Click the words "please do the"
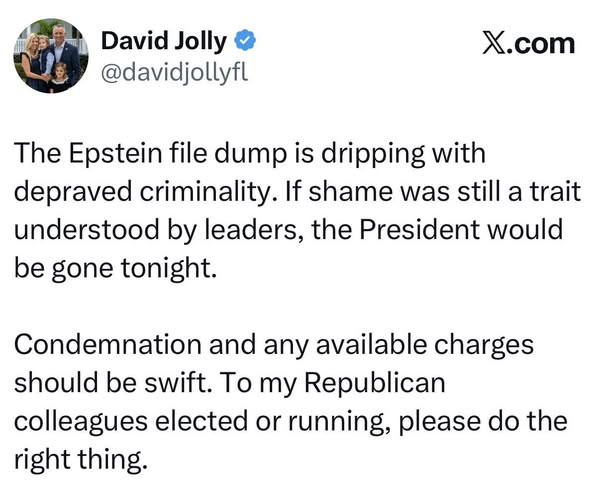600x501 pixels. pos(483,420)
